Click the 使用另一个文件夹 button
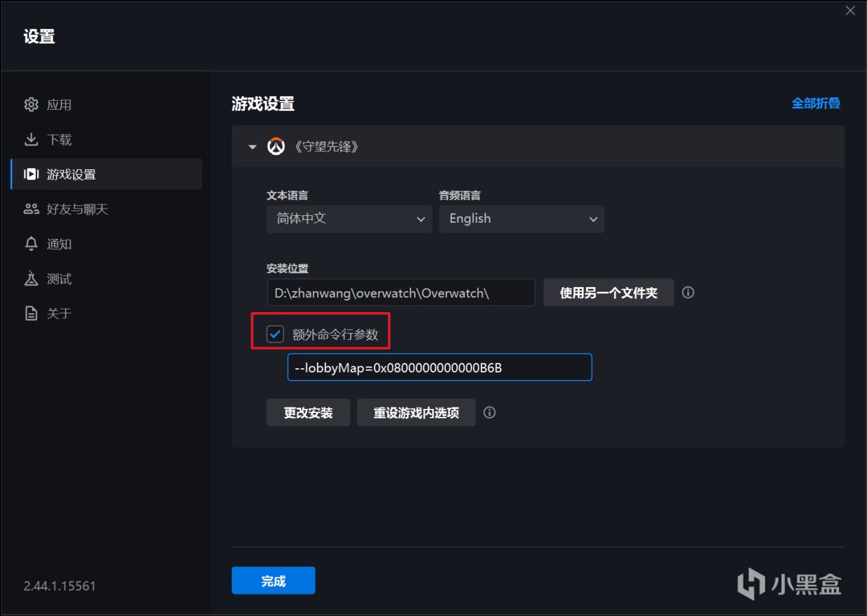 point(609,292)
